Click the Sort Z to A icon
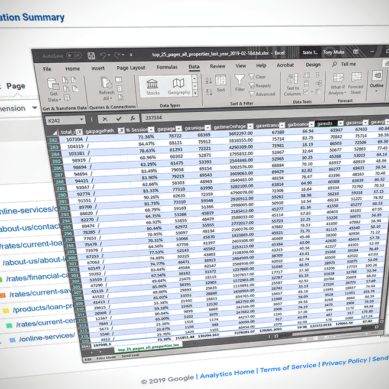The image size is (389, 389). click(209, 91)
